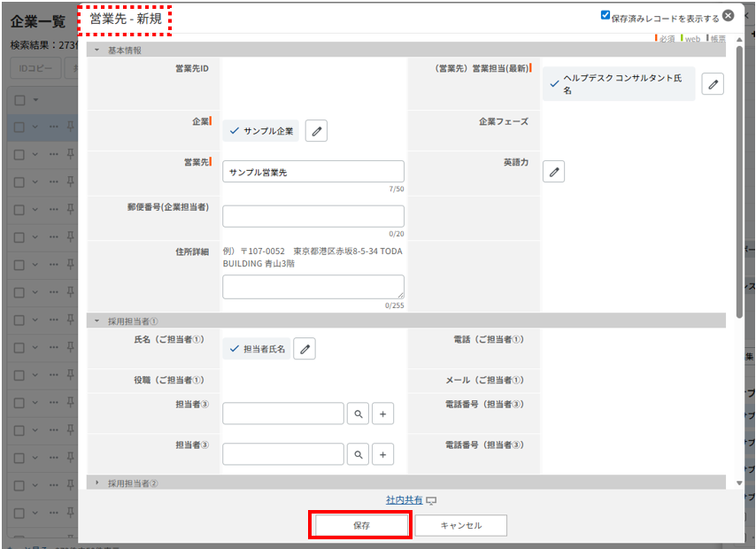The width and height of the screenshot is (756, 549).
Task: Click the 住所詳細 textarea
Action: click(312, 286)
